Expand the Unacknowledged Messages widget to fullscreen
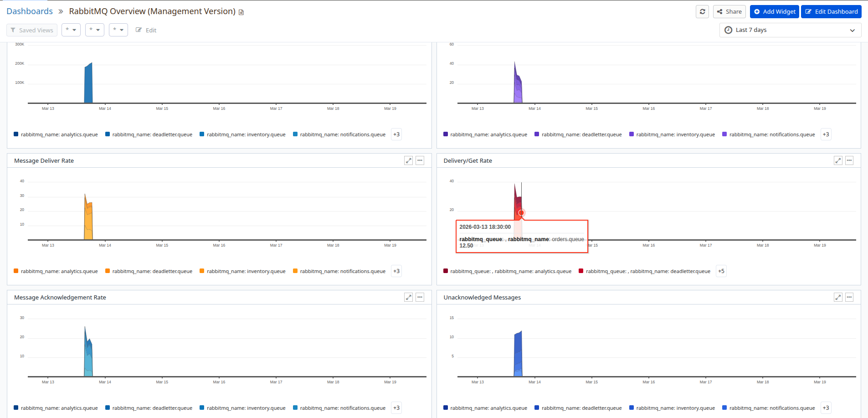 coord(838,297)
